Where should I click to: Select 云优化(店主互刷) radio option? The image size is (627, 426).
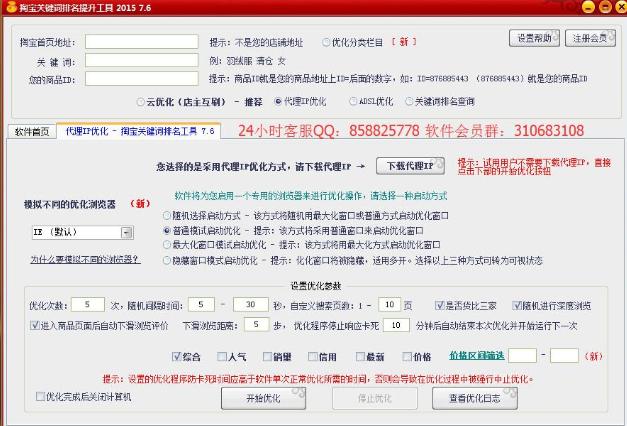coord(140,102)
